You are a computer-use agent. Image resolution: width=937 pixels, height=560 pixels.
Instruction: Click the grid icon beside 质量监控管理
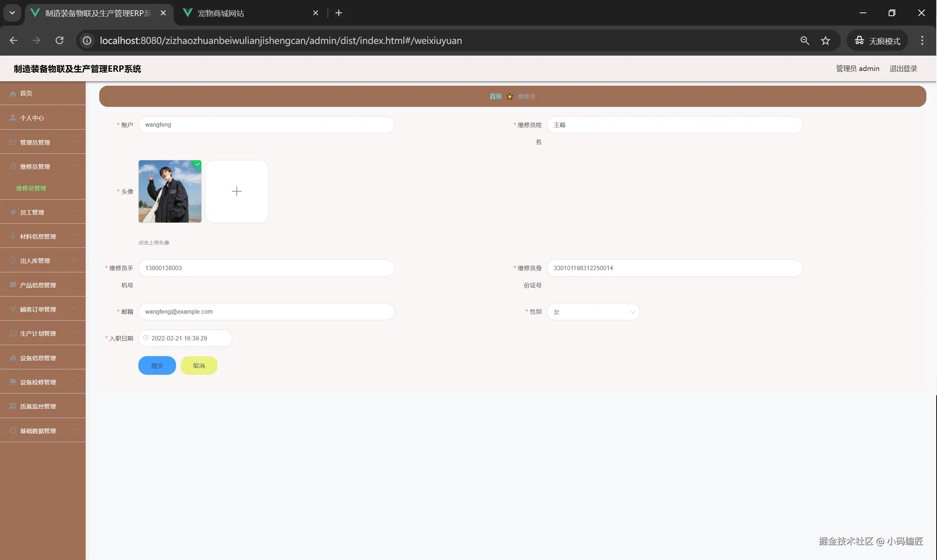point(13,406)
